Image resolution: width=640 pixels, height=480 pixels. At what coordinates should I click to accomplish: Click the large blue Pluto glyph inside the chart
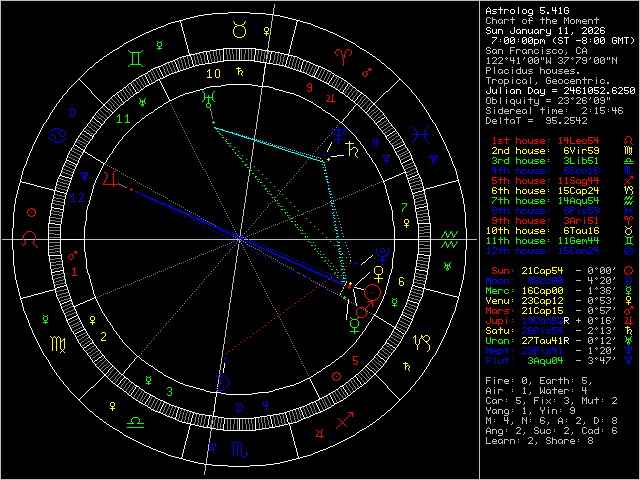(x=382, y=254)
